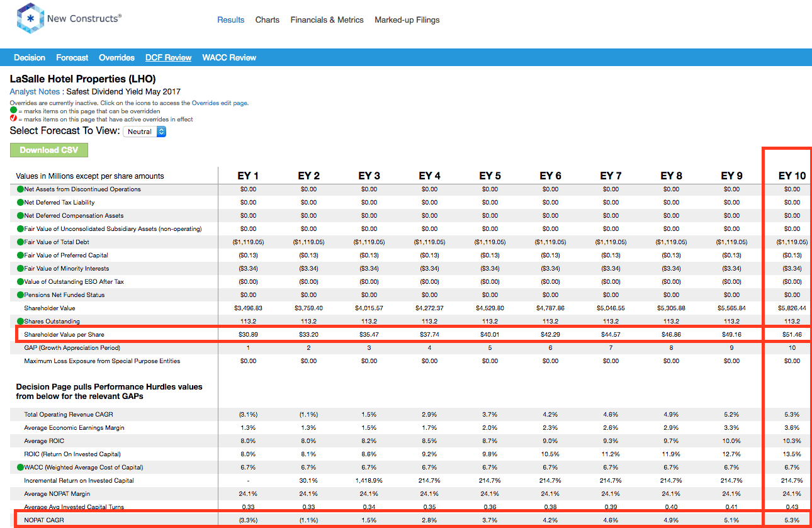This screenshot has height=528, width=812.
Task: Open the Select Forecast To View dropdown
Action: click(145, 132)
